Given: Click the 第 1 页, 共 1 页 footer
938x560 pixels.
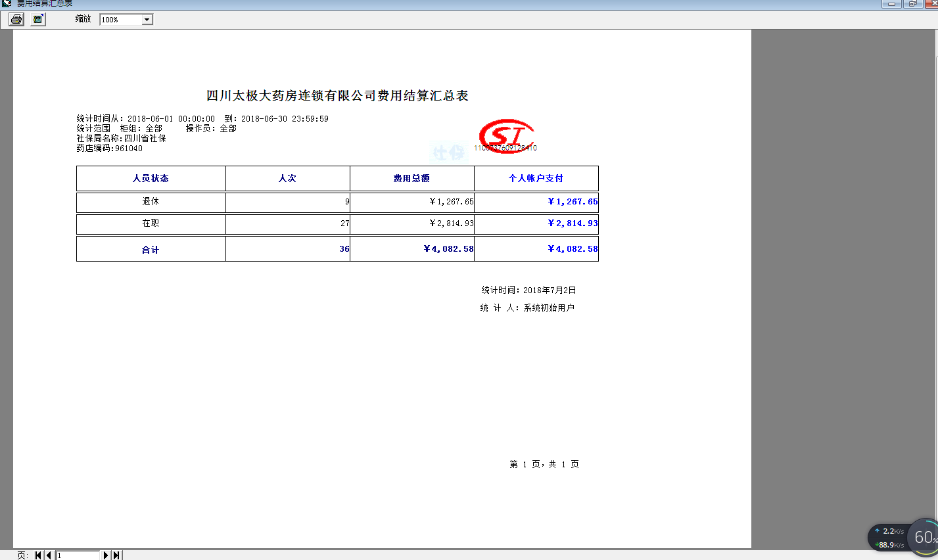Looking at the screenshot, I should point(544,464).
